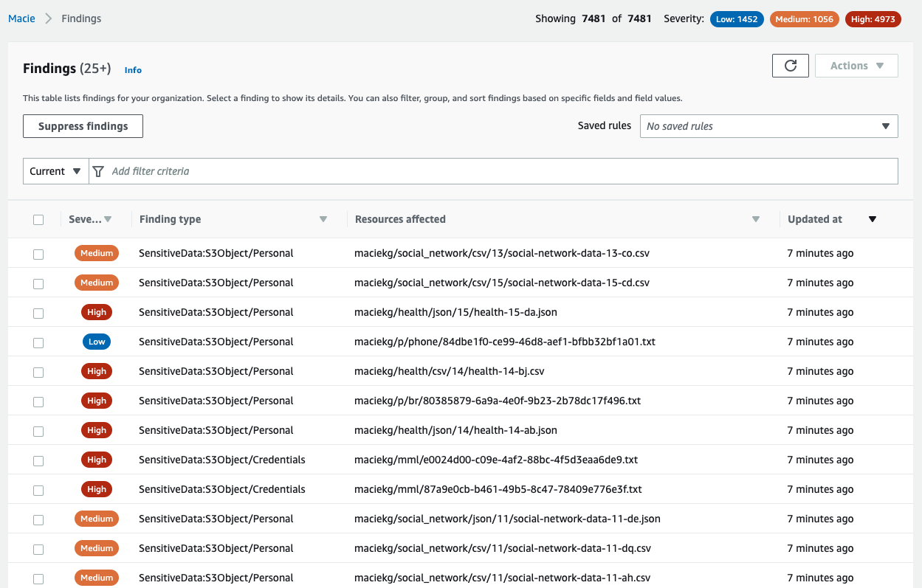Click the Low: 1452 blue severity badge
This screenshot has height=588, width=922.
coord(737,19)
